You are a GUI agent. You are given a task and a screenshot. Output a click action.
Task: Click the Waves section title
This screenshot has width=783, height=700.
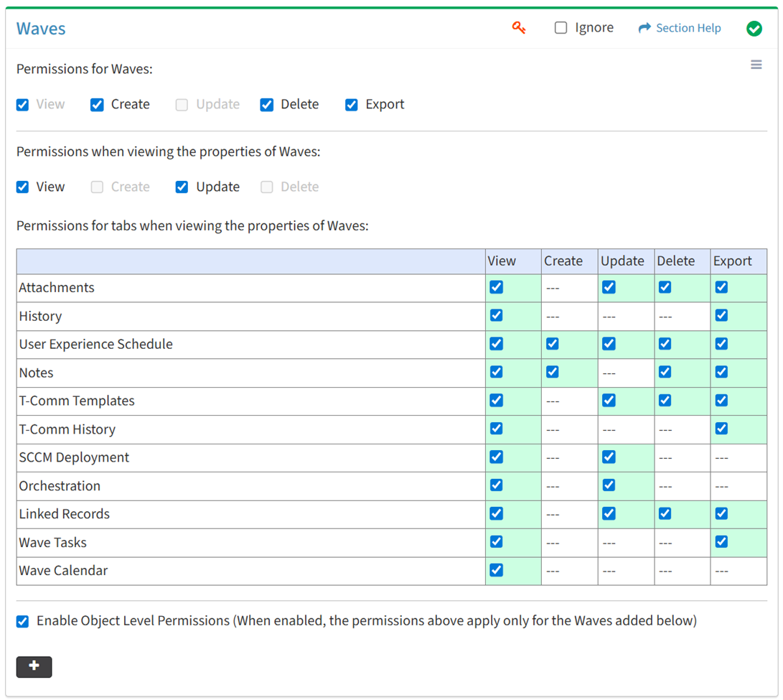tap(41, 29)
